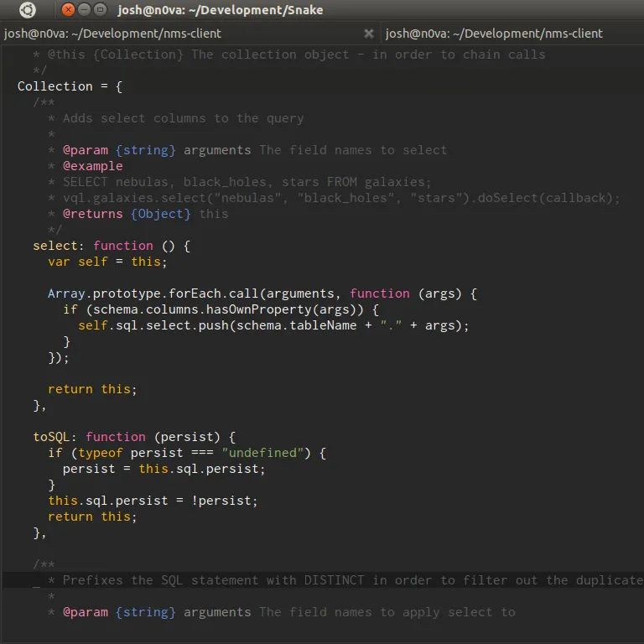Click the '@returns {Object} this' line

[138, 214]
